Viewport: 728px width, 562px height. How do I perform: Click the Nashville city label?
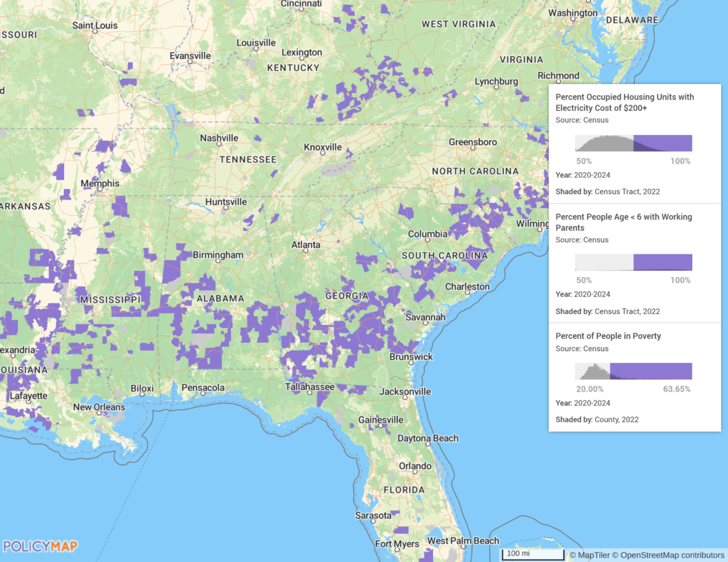click(219, 138)
